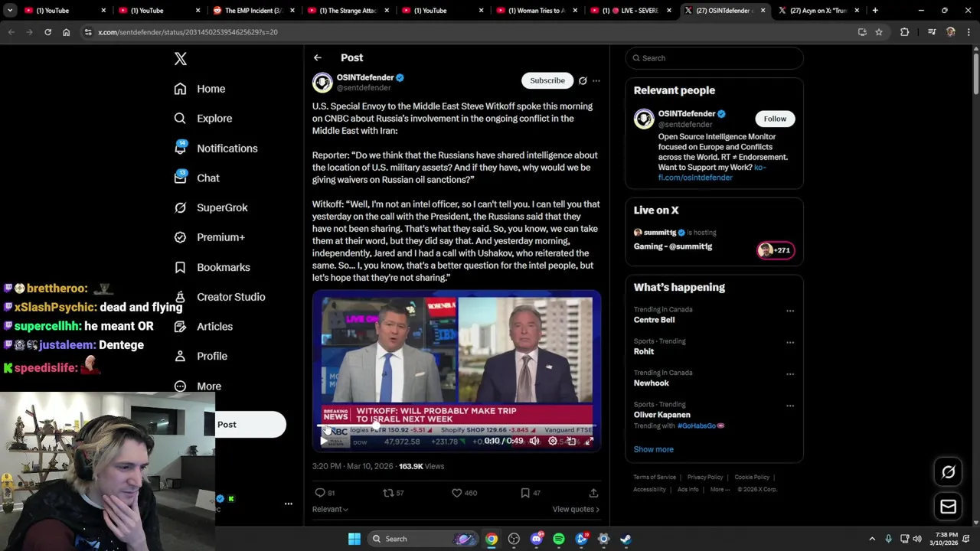The image size is (980, 551).
Task: Expand the Relevant sort dropdown
Action: tap(330, 509)
